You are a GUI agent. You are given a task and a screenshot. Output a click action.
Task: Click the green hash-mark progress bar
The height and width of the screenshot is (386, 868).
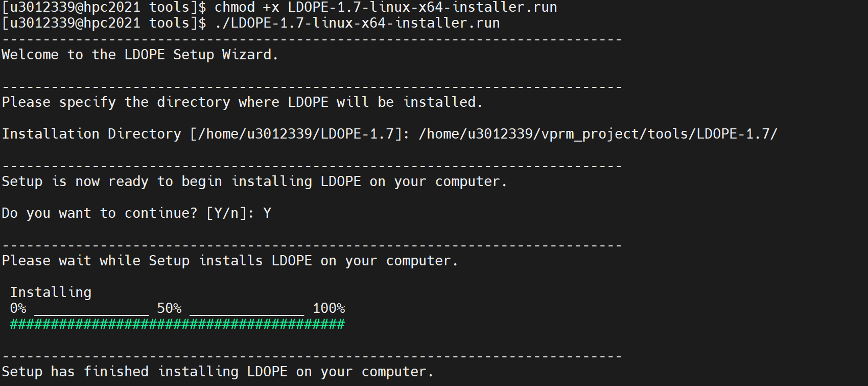[177, 324]
